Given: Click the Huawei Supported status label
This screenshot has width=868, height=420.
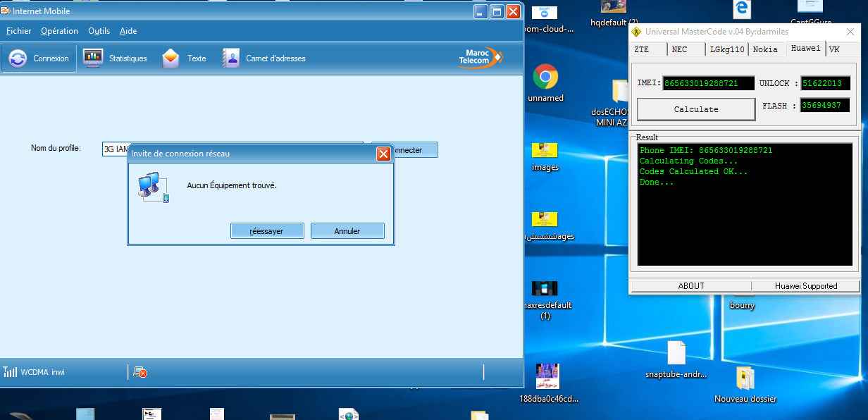Looking at the screenshot, I should (806, 286).
